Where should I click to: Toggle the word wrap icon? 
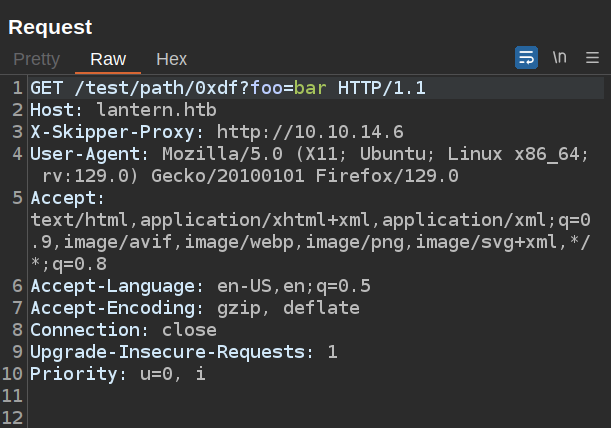526,58
